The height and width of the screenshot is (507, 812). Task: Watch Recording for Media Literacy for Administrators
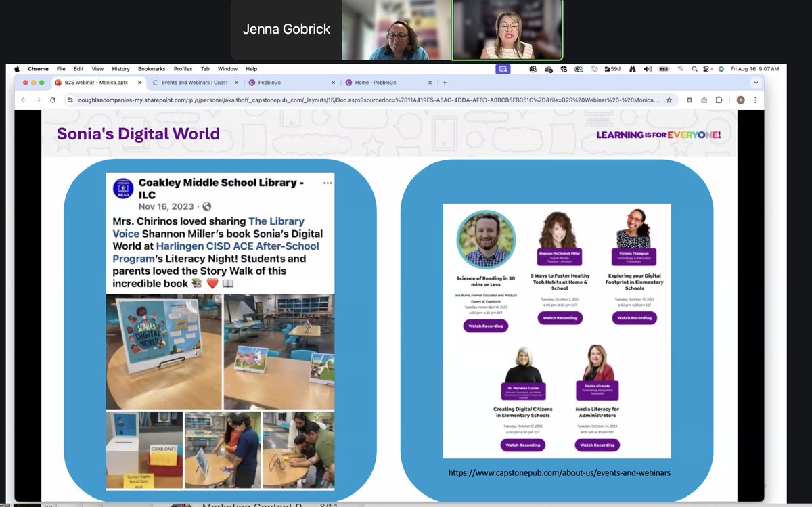(x=597, y=445)
